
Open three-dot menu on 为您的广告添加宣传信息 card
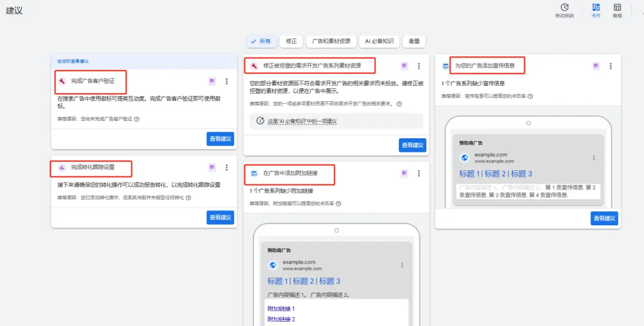click(x=611, y=66)
